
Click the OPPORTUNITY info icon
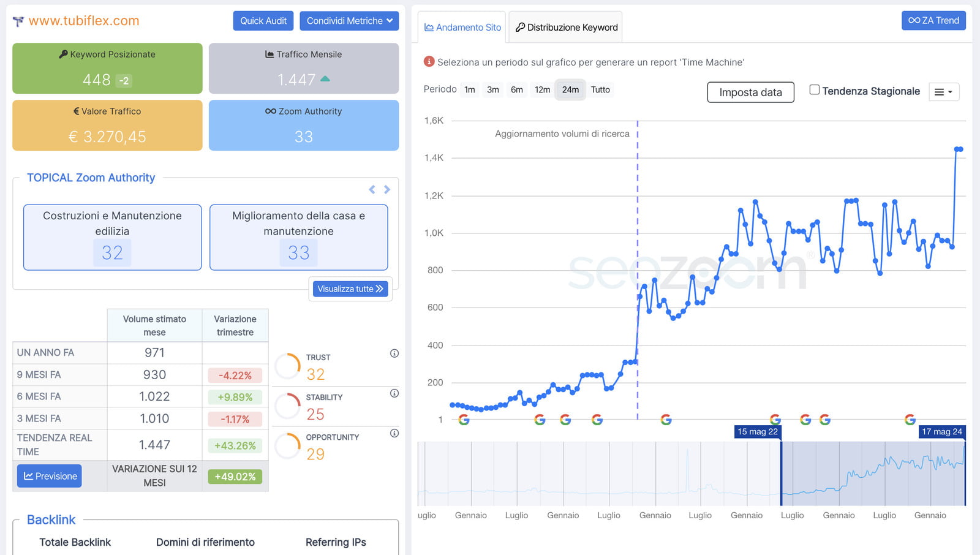point(394,433)
